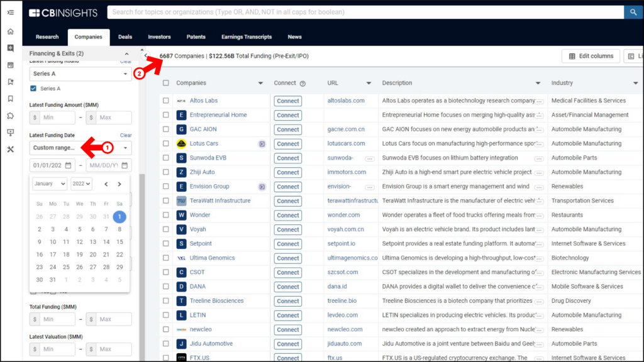Open end date calendar icon
Image resolution: width=644 pixels, height=362 pixels.
[x=125, y=165]
